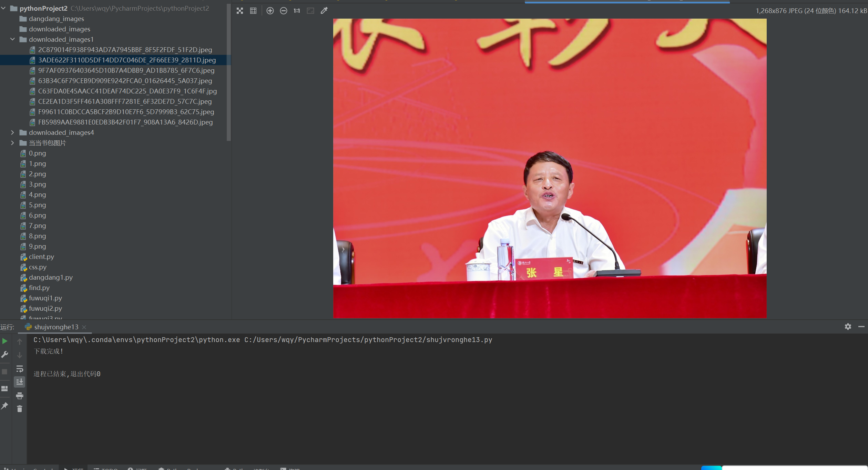Open run configuration wrench icon
Screen dimensions: 868x470
[5, 354]
